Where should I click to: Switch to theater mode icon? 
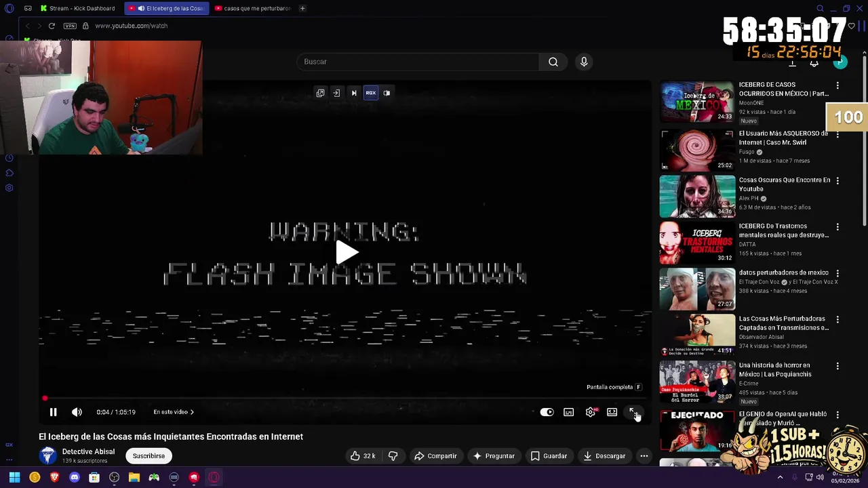[x=612, y=412]
